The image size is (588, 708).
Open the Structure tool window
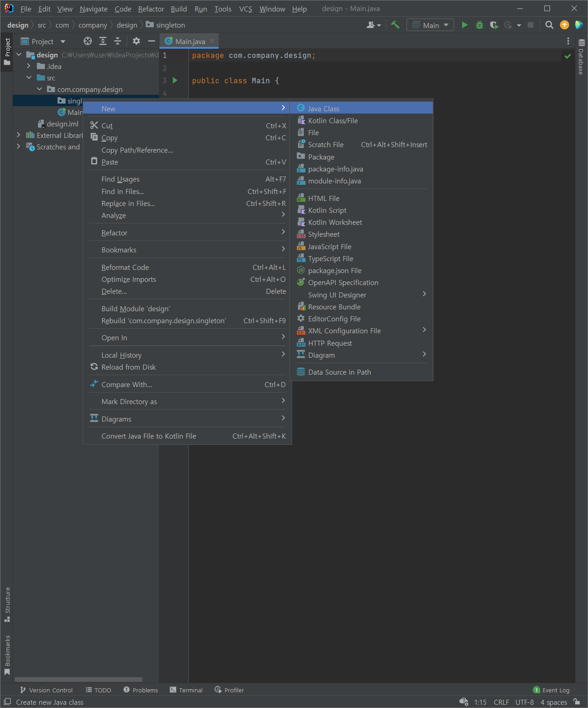point(7,604)
